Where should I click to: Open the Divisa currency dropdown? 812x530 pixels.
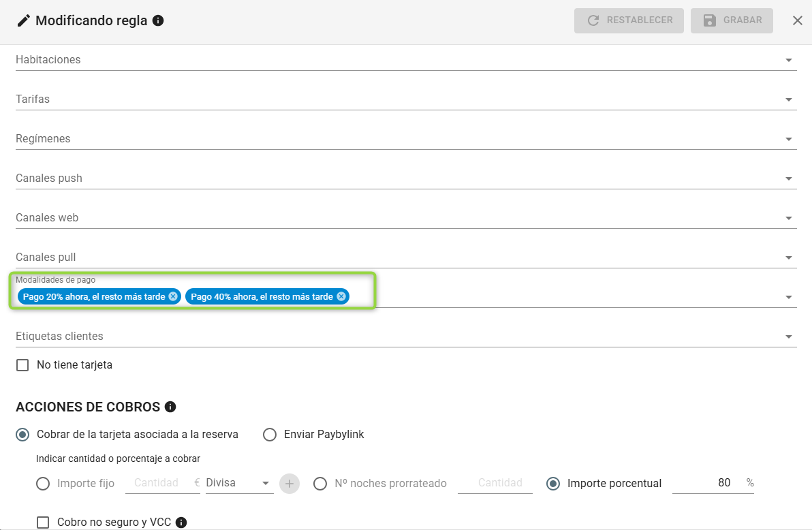238,483
